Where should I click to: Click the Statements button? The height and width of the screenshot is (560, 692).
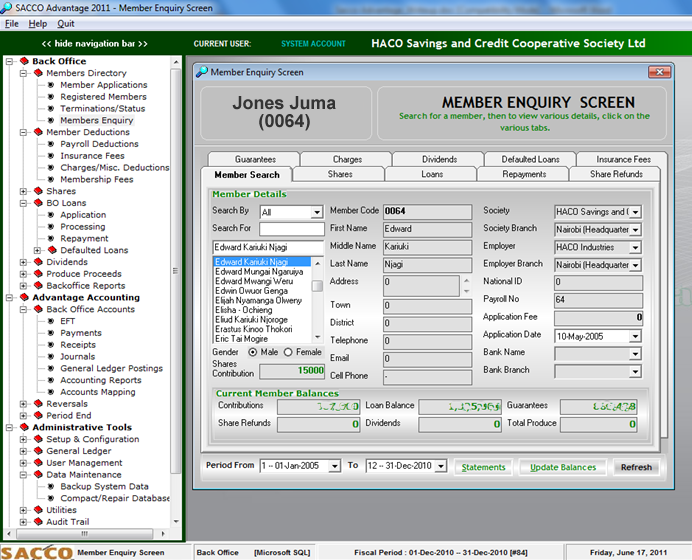483,467
